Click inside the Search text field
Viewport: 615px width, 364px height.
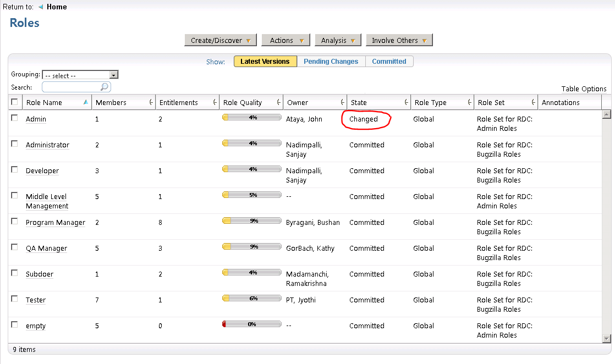point(71,87)
